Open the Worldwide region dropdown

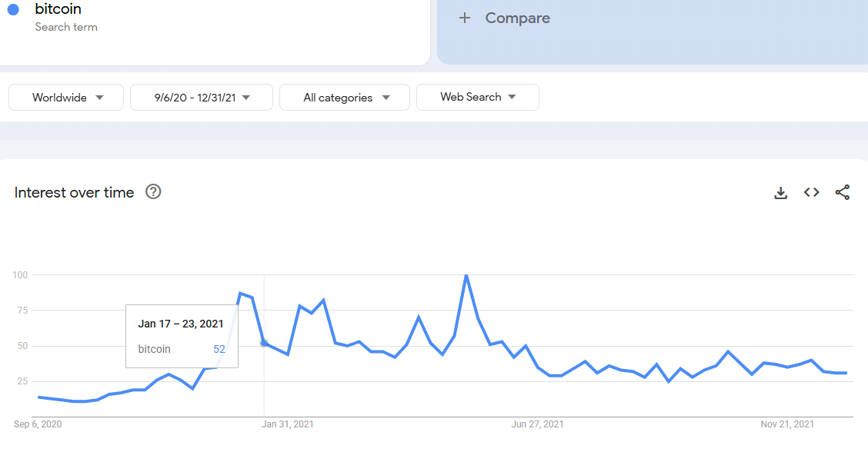click(66, 98)
